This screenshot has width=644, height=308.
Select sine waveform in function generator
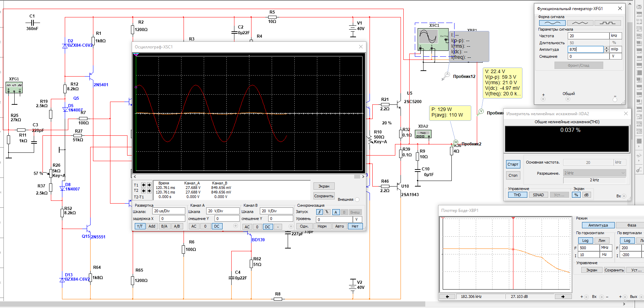(x=552, y=23)
